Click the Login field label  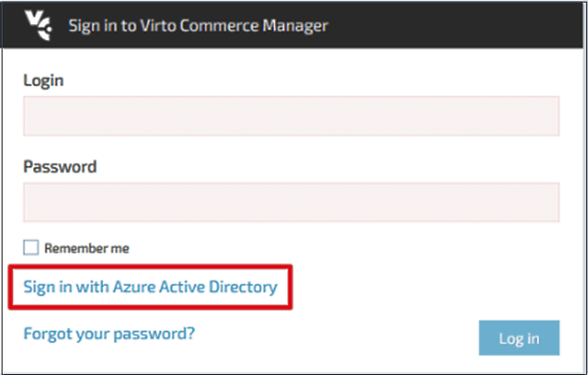(x=43, y=80)
